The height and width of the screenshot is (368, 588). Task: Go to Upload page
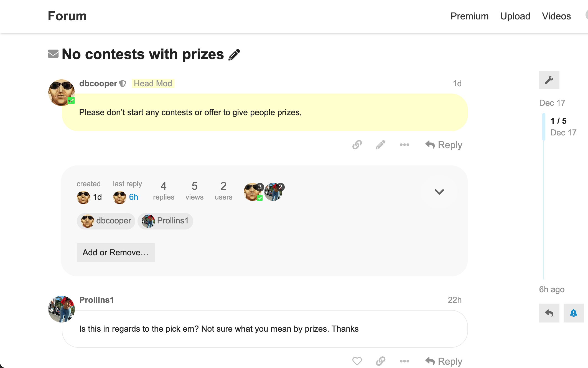click(515, 16)
